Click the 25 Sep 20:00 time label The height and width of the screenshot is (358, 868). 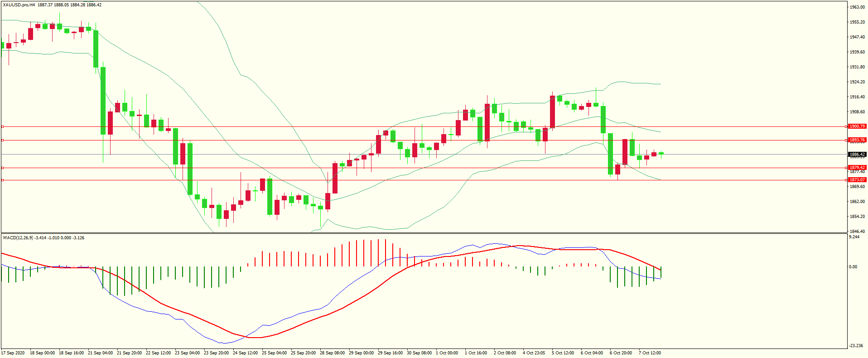[x=303, y=353]
